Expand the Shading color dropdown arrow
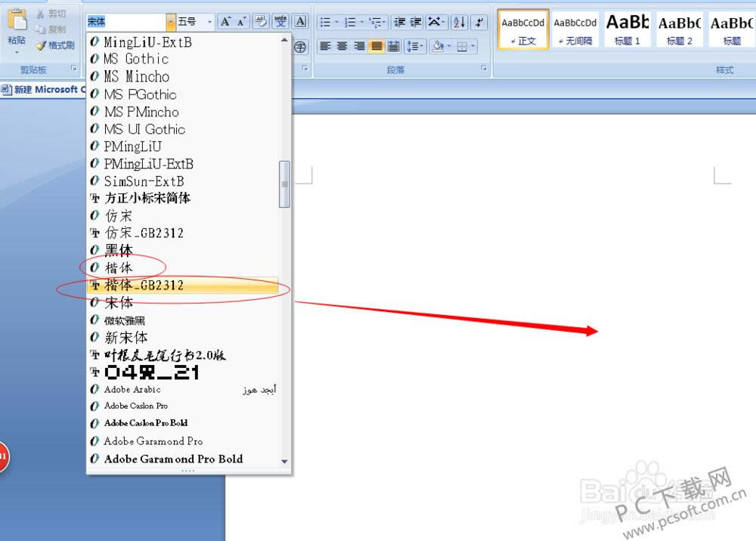The height and width of the screenshot is (541, 756). point(449,47)
